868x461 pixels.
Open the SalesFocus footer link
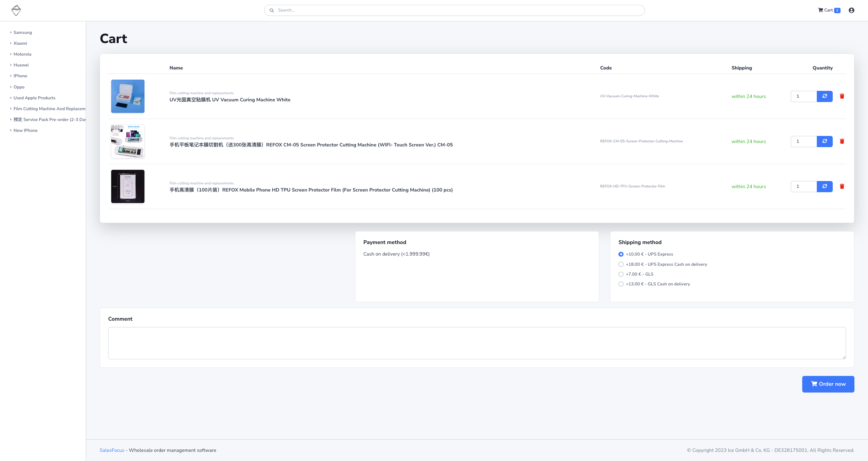point(112,450)
